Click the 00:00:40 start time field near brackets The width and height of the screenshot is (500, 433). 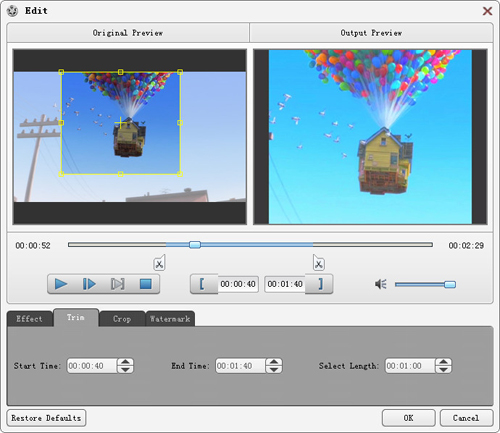[x=238, y=284]
